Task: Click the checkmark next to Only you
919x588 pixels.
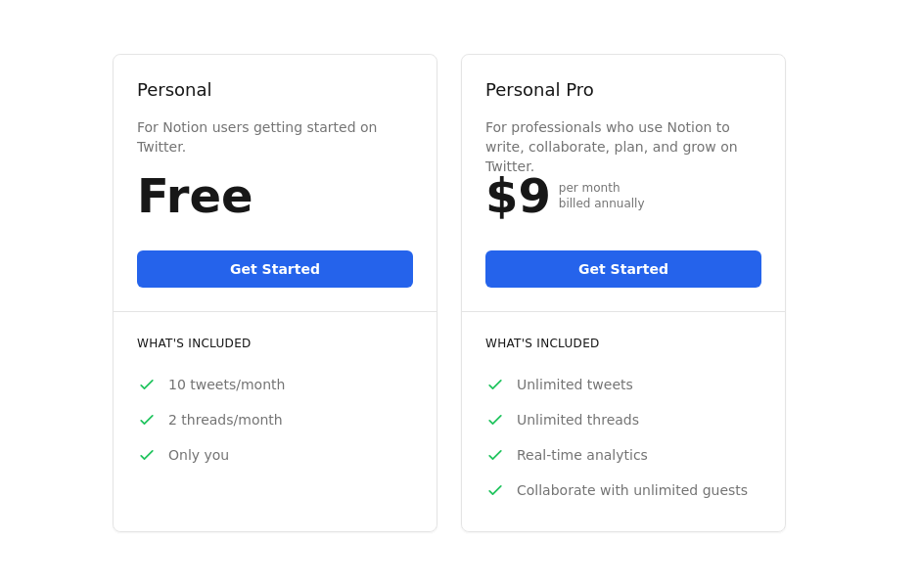Action: click(147, 455)
